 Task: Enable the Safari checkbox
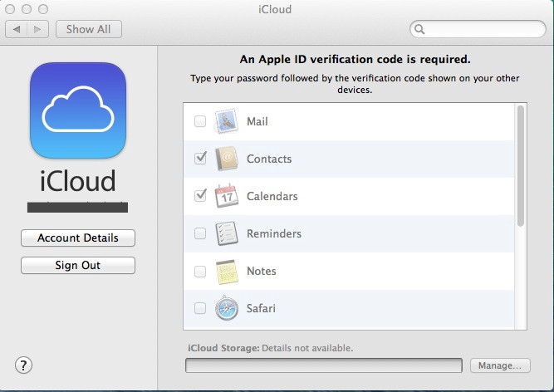pos(200,308)
